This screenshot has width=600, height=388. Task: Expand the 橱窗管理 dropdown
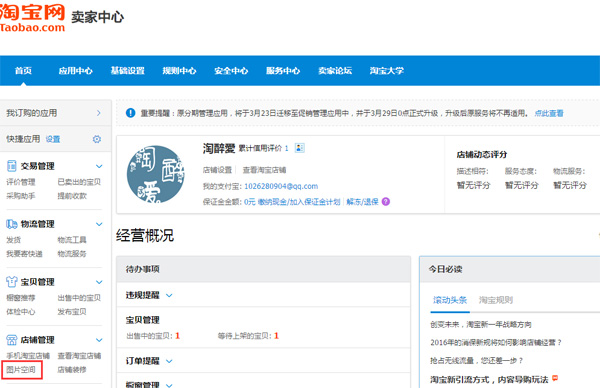169,385
